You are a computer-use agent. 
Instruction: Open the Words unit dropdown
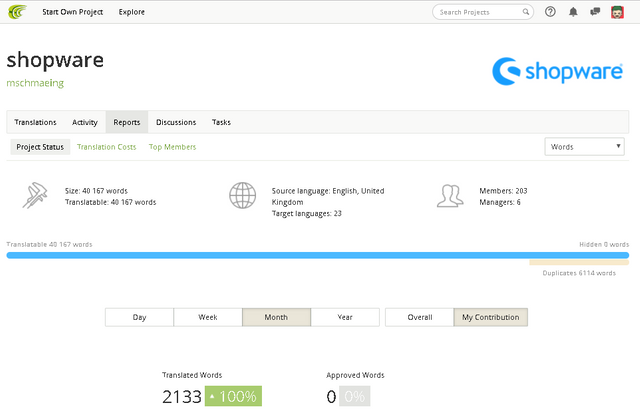tap(584, 147)
